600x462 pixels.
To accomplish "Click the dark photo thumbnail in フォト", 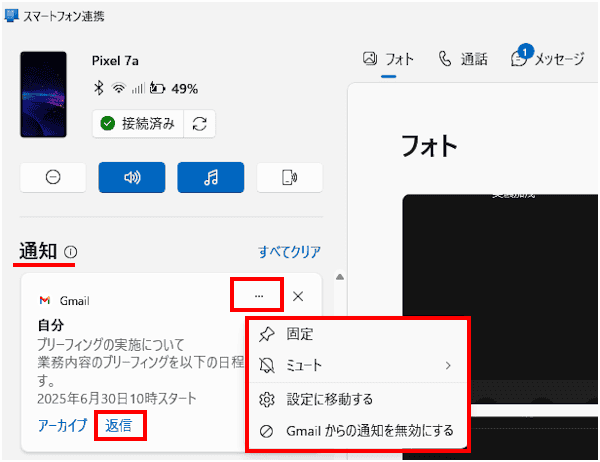I will pos(501,299).
